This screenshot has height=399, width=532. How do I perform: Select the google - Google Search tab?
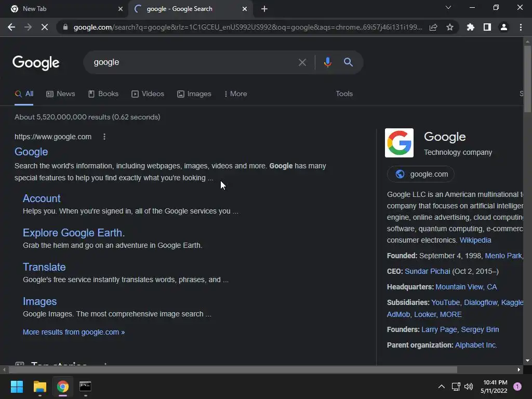click(x=190, y=9)
